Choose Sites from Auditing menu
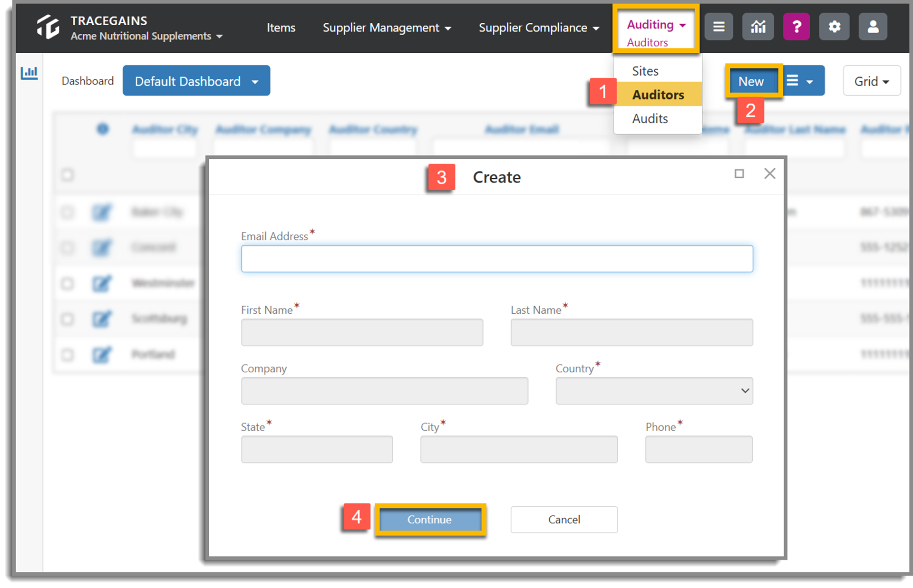Screen dimensions: 913x588 pyautogui.click(x=658, y=71)
